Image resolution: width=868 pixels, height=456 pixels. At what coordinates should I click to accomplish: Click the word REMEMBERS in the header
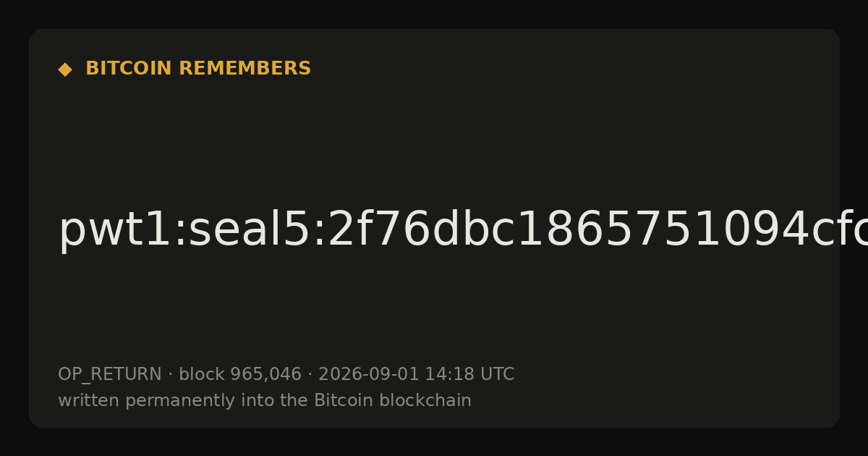244,69
